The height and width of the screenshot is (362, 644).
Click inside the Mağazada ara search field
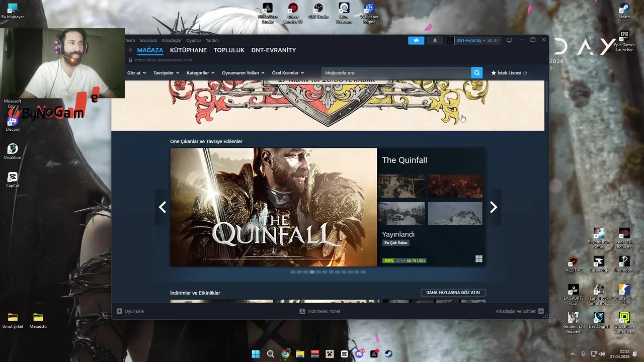(x=396, y=73)
